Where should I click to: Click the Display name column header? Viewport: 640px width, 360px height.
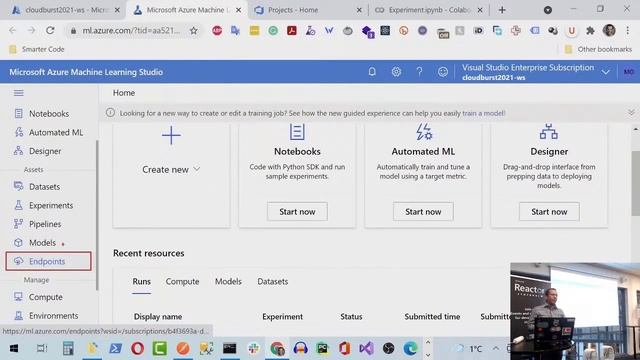pos(158,316)
